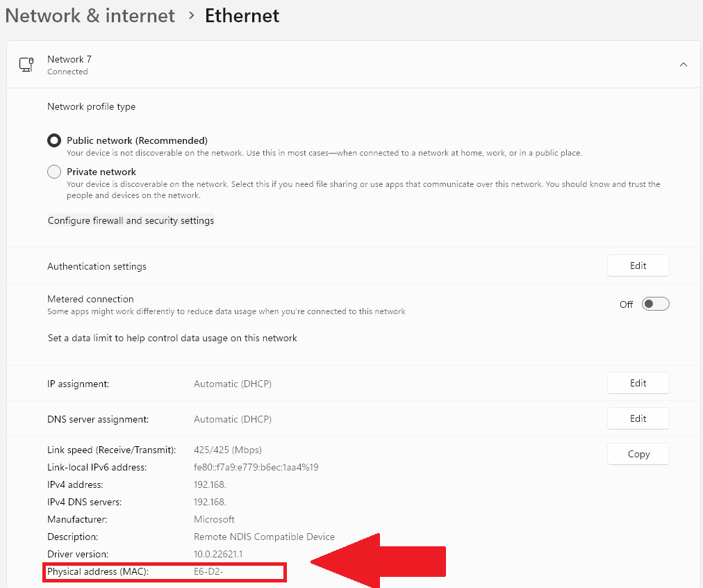Image resolution: width=703 pixels, height=588 pixels.
Task: Turn on the Metered connection switch
Action: coord(654,304)
